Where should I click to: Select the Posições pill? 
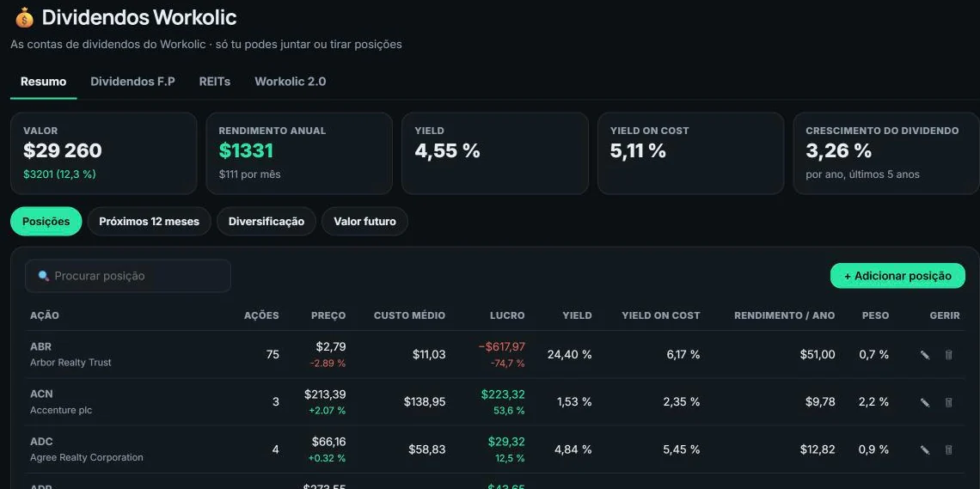(46, 221)
